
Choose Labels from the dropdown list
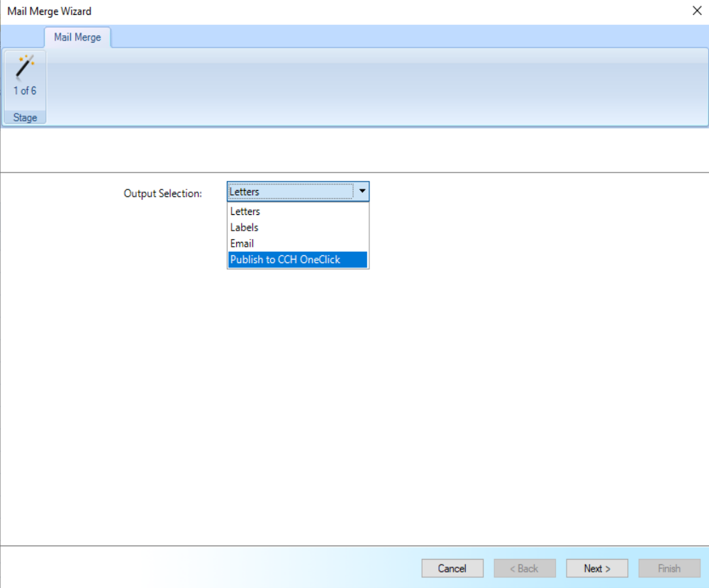298,227
